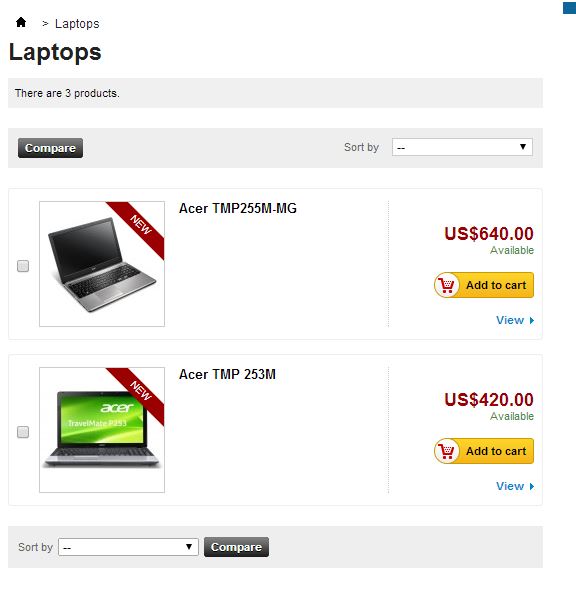Tick compare checkbox for Acer TMP255M-MG

click(x=23, y=266)
